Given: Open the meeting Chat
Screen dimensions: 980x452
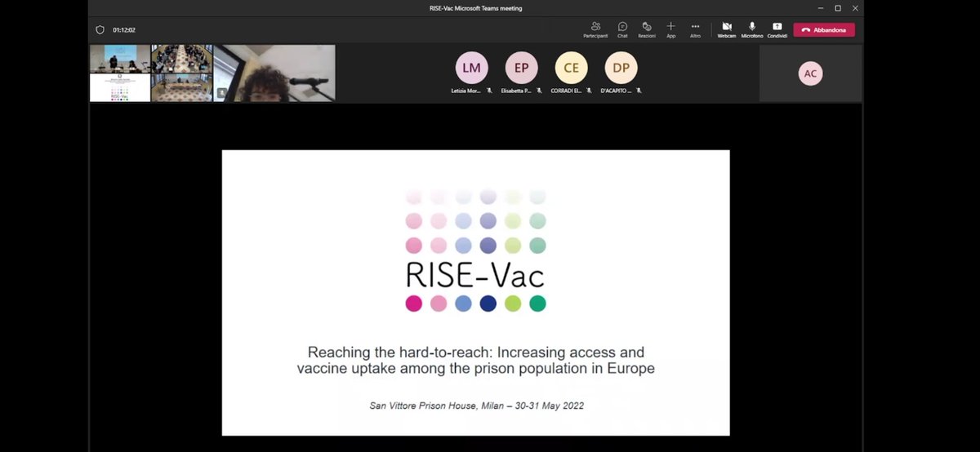Looking at the screenshot, I should 622,30.
